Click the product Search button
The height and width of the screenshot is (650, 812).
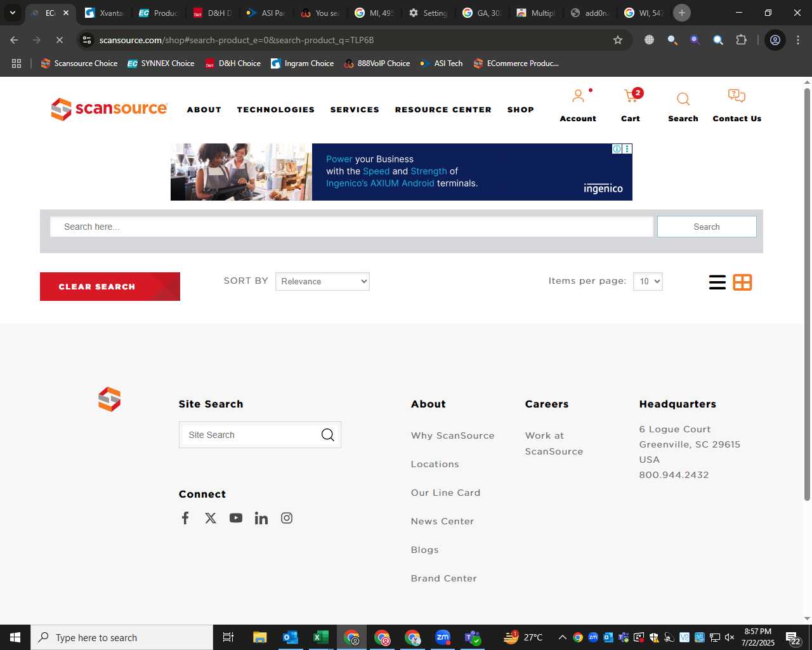[x=707, y=227]
